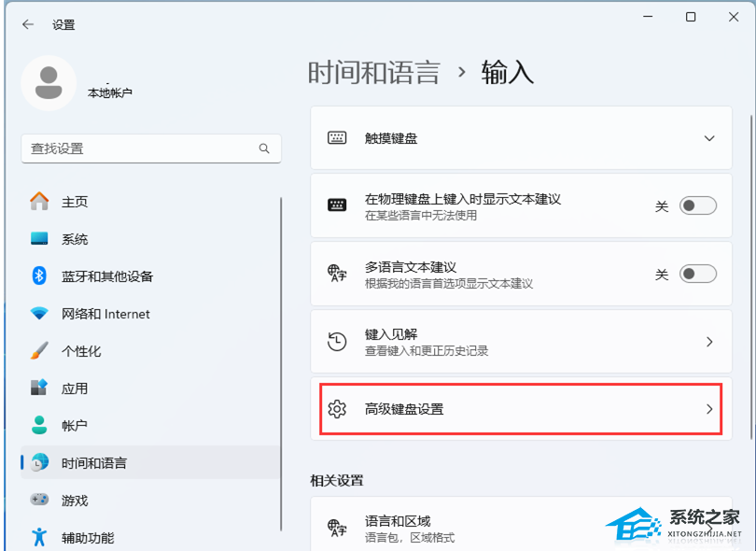Image resolution: width=756 pixels, height=551 pixels.
Task: Enable the 多语言文本建议 switch
Action: (697, 274)
